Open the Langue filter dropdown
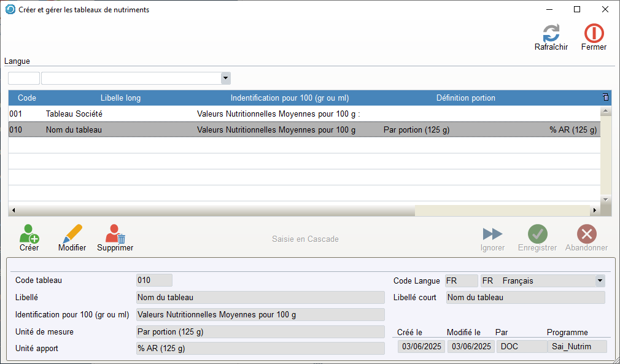This screenshot has height=364, width=620. (225, 78)
